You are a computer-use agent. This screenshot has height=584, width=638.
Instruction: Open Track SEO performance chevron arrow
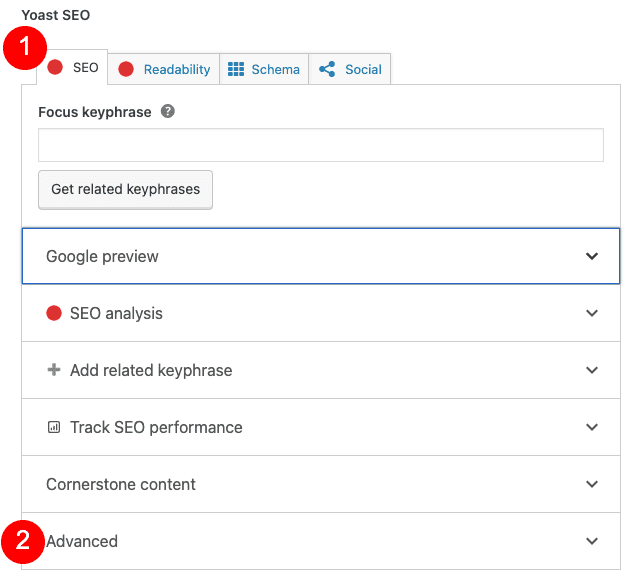592,427
